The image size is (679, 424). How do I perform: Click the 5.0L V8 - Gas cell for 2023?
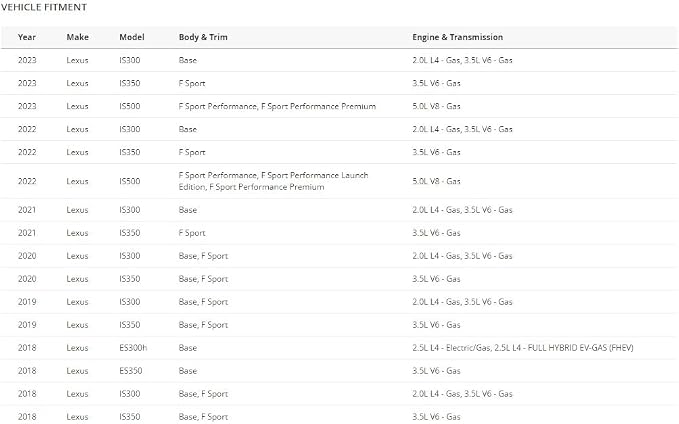click(x=436, y=106)
